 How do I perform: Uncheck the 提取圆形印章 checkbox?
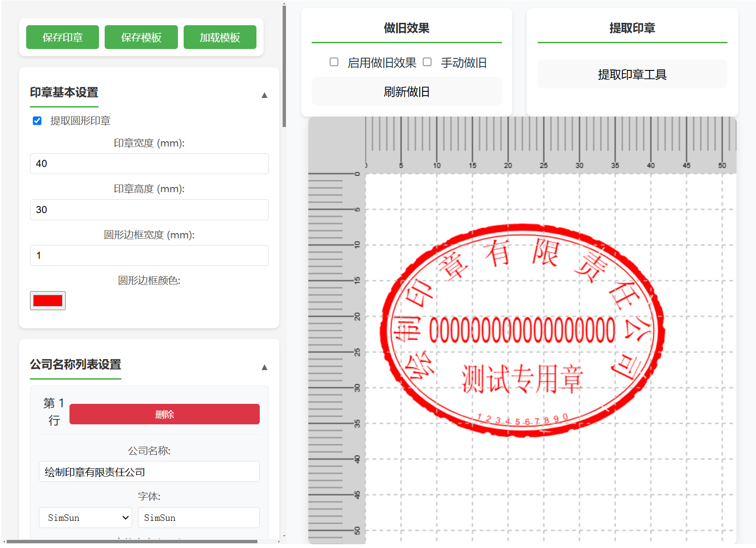[37, 121]
